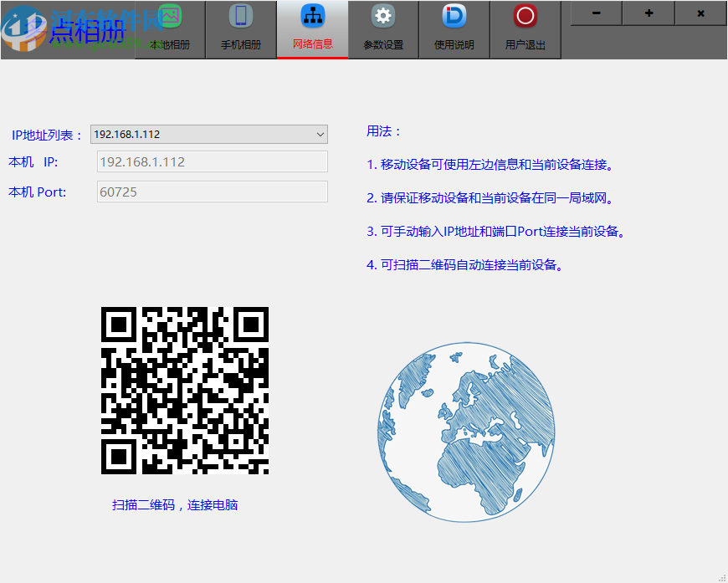Click the QR code image
This screenshot has height=583, width=728.
(185, 391)
